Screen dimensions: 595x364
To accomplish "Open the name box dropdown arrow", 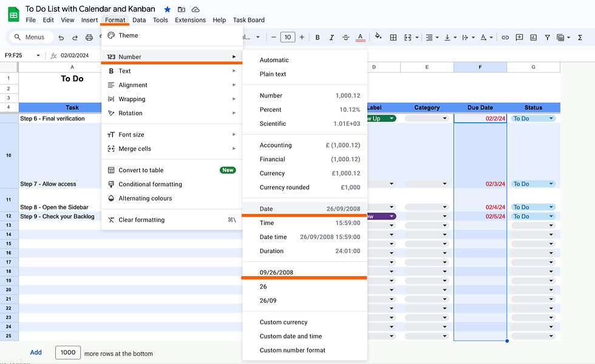I will 38,55.
